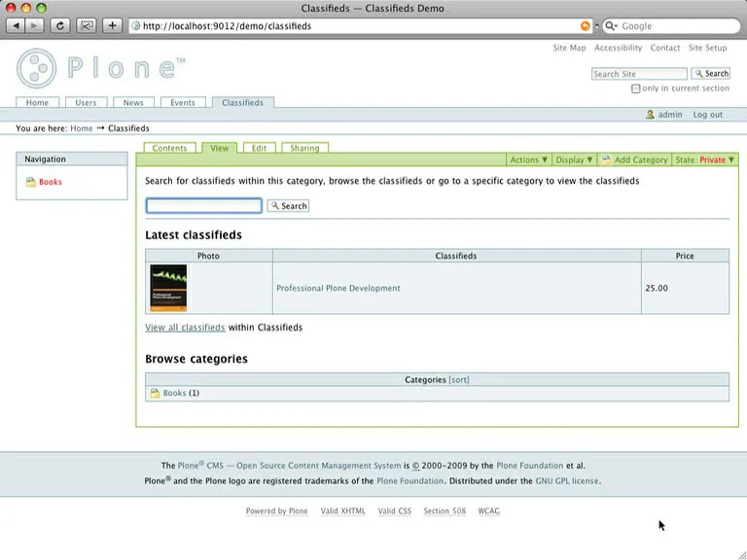Select the Classifieds site tab

[x=242, y=103]
